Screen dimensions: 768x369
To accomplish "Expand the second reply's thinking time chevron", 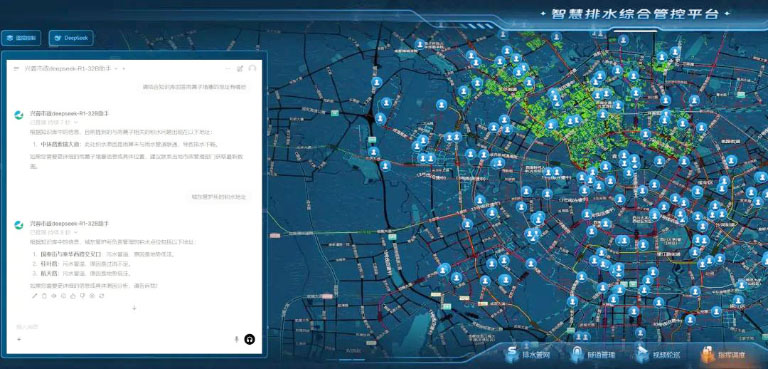I will click(x=76, y=232).
